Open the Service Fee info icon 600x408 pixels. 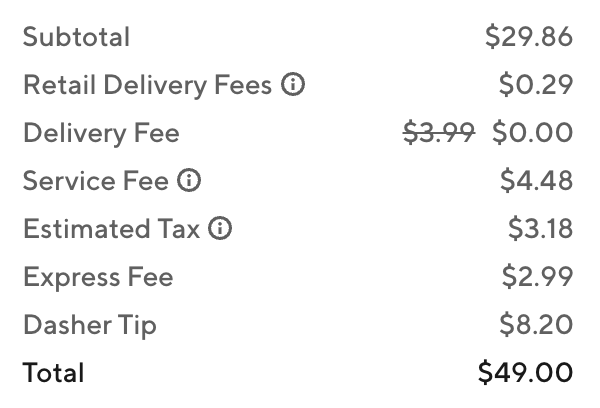[189, 180]
